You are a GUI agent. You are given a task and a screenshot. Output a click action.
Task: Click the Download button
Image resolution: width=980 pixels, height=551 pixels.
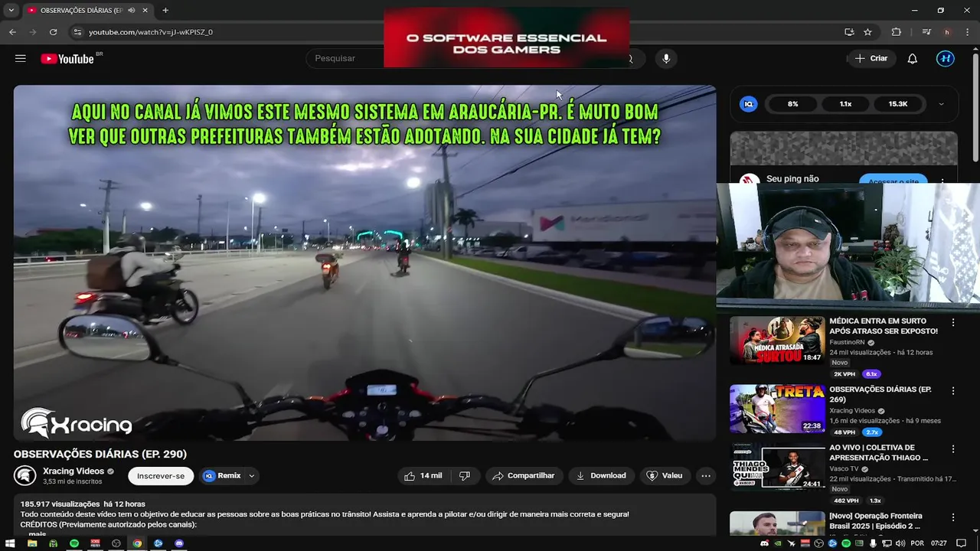[x=601, y=476]
